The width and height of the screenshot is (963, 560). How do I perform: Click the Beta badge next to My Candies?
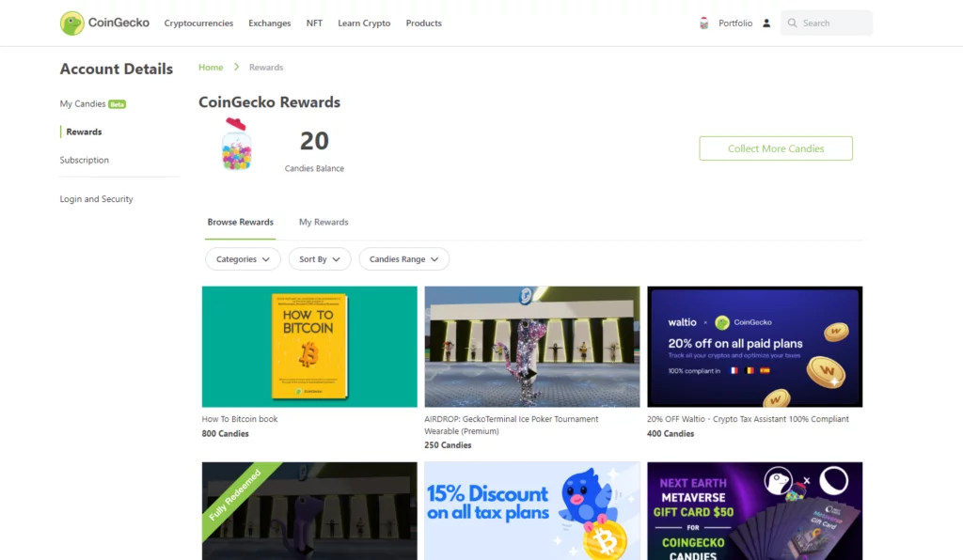[x=118, y=104]
